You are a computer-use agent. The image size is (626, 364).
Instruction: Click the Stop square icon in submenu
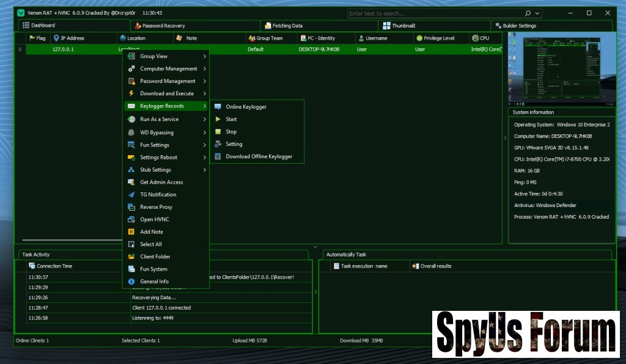point(218,132)
